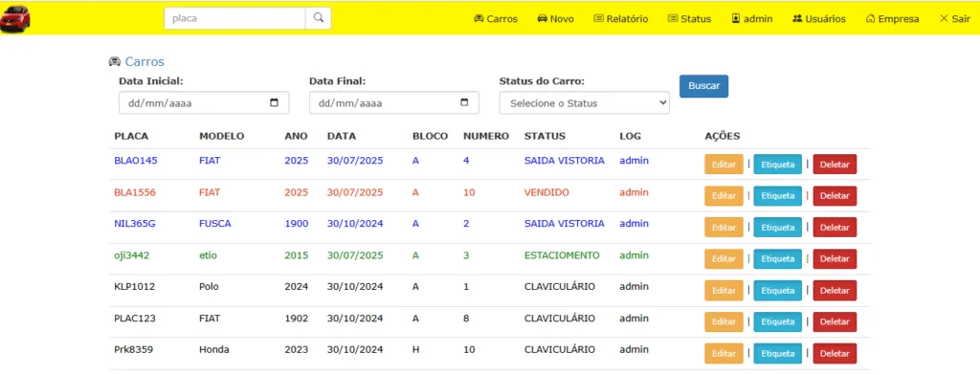Viewport: 980px width, 375px height.
Task: Click plate text NIL365G
Action: [x=135, y=224]
